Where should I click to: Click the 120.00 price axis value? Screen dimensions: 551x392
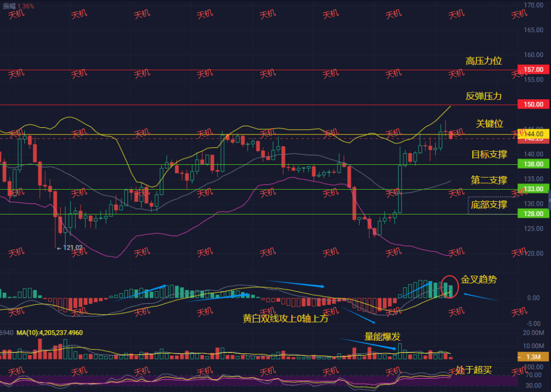tap(533, 253)
